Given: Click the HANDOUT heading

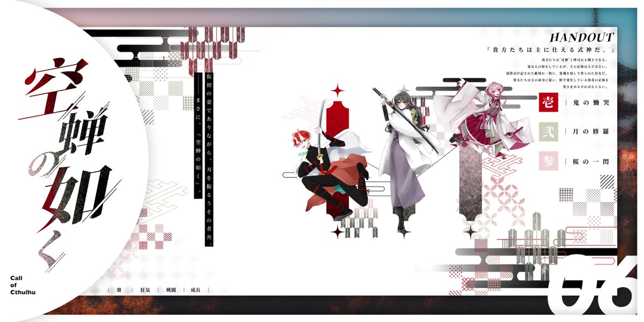Looking at the screenshot, I should tap(582, 38).
